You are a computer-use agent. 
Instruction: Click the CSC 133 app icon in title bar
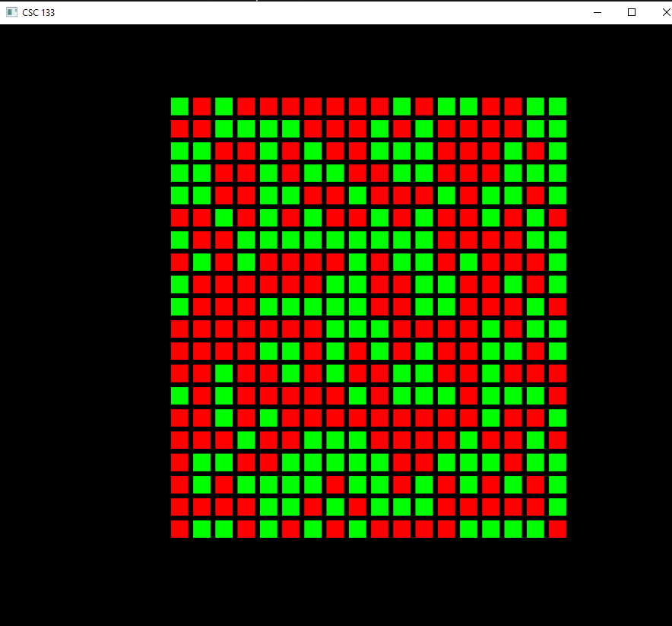point(11,12)
